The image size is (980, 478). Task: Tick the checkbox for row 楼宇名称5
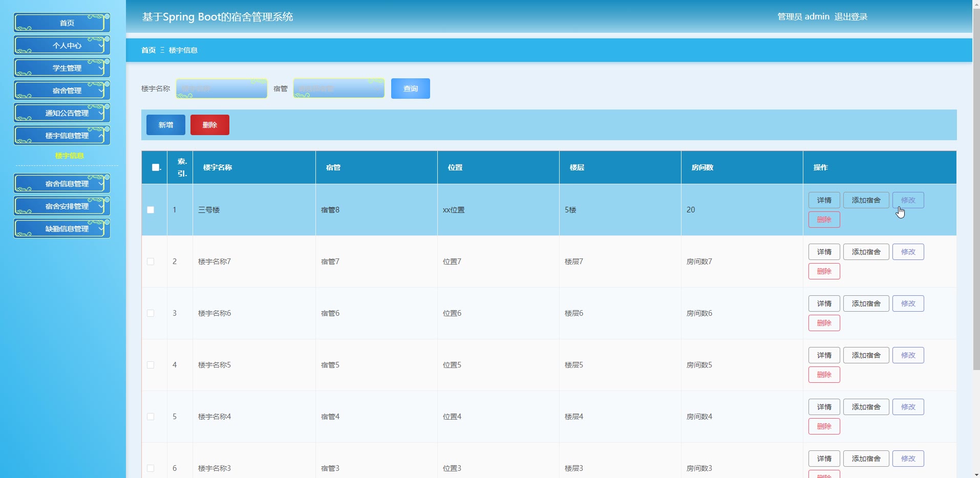pos(151,365)
